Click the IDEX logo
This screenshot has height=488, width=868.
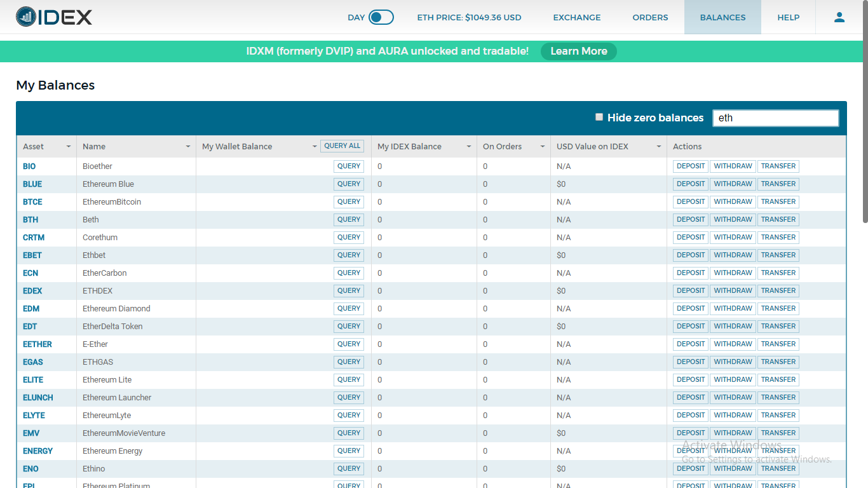54,17
